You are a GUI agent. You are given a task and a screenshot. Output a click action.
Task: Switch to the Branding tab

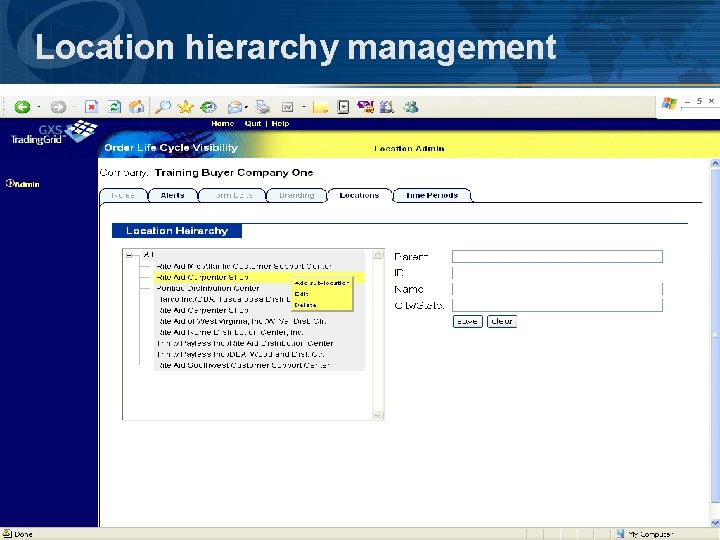[297, 195]
